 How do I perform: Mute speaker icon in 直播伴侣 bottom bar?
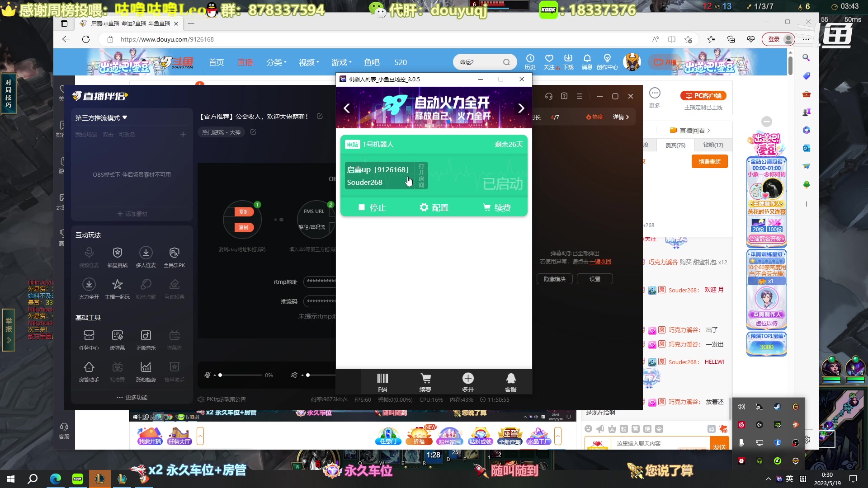[x=294, y=375]
